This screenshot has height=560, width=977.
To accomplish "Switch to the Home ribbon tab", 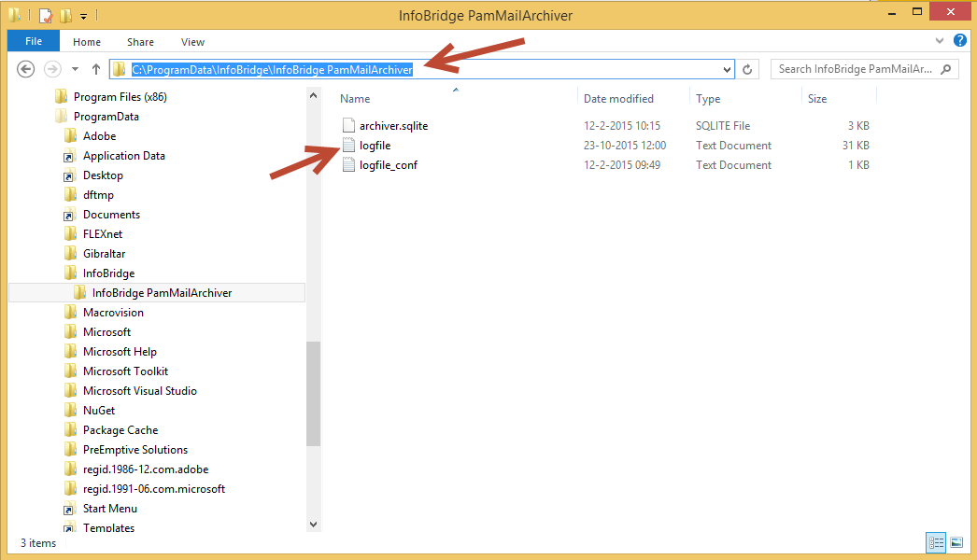I will pyautogui.click(x=87, y=42).
